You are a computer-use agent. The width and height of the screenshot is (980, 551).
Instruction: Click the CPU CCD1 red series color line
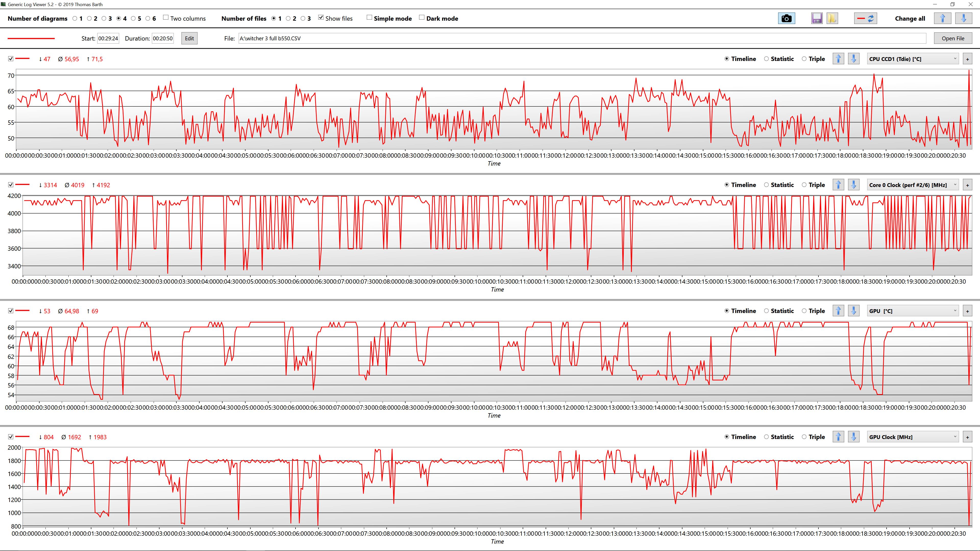pos(22,59)
